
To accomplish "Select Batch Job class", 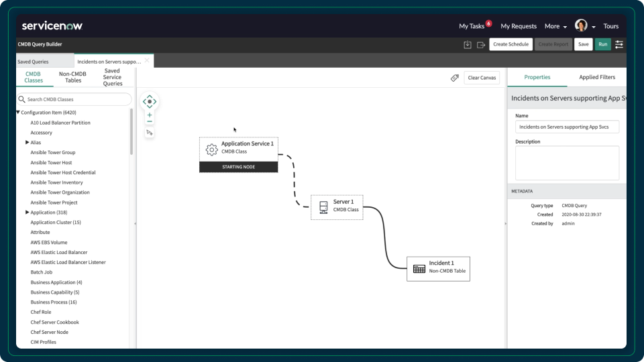I will click(41, 271).
